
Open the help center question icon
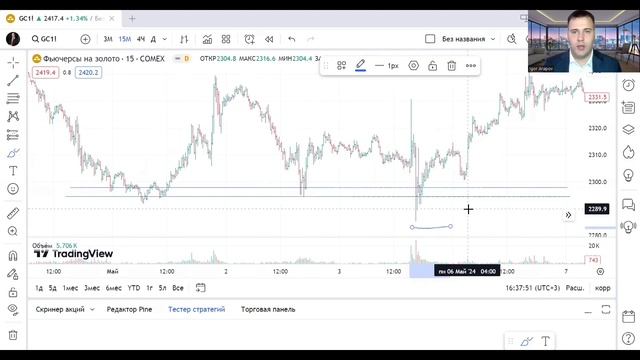629,338
